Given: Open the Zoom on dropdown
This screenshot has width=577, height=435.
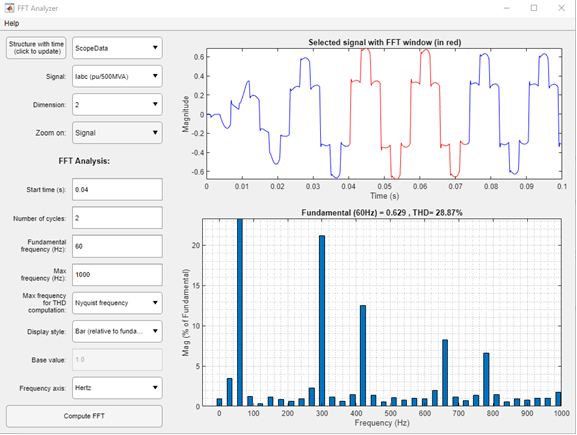Looking at the screenshot, I should coord(117,133).
